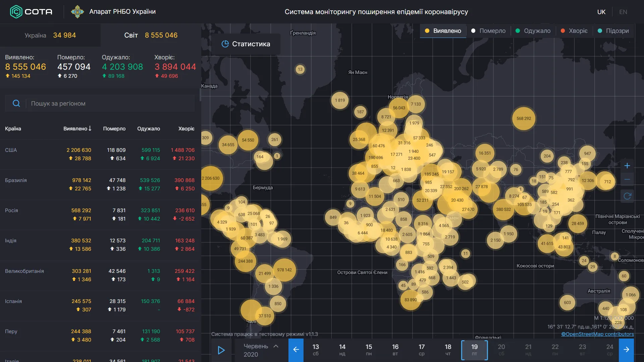The image size is (644, 362).
Task: Sort table by Померло column
Action: (x=114, y=129)
